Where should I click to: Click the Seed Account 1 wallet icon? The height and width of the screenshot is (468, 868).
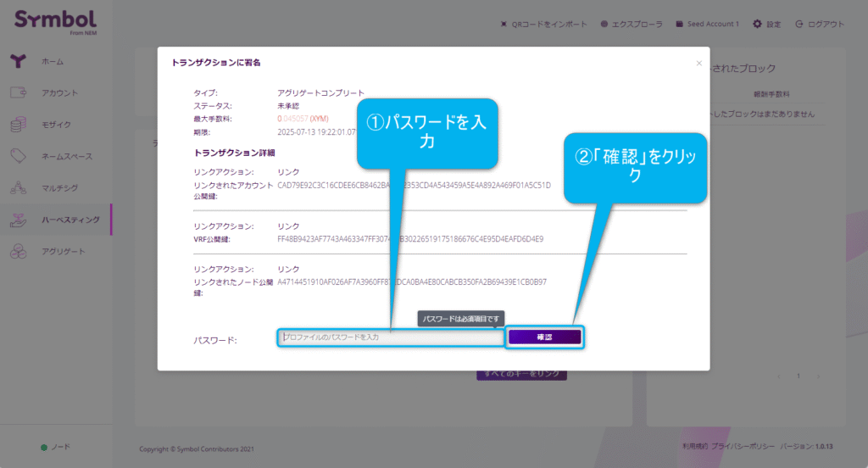point(679,24)
